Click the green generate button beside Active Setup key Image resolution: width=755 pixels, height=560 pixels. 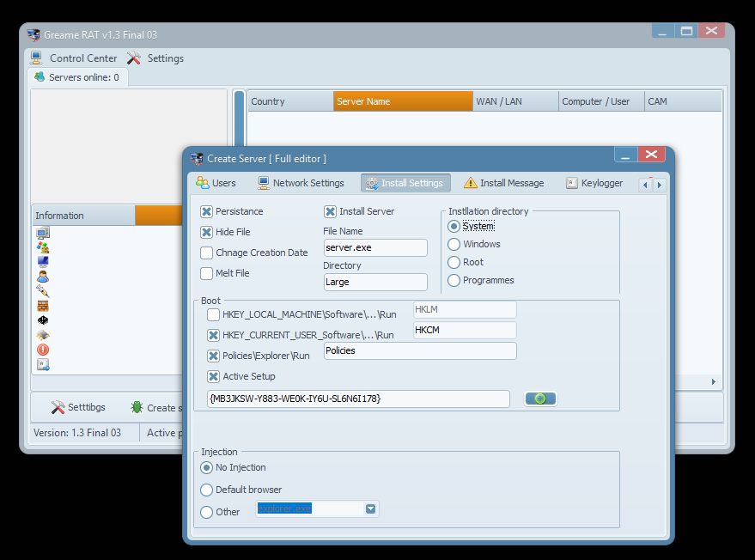(540, 399)
